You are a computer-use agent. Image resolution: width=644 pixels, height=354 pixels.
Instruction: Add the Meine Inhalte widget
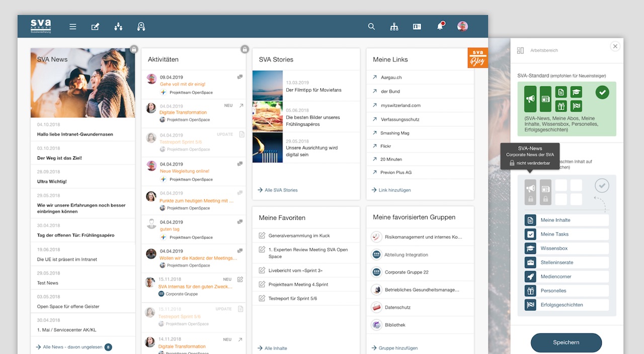567,220
